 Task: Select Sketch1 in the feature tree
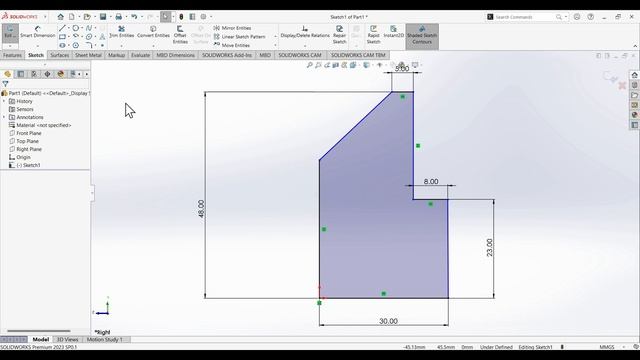tap(28, 165)
